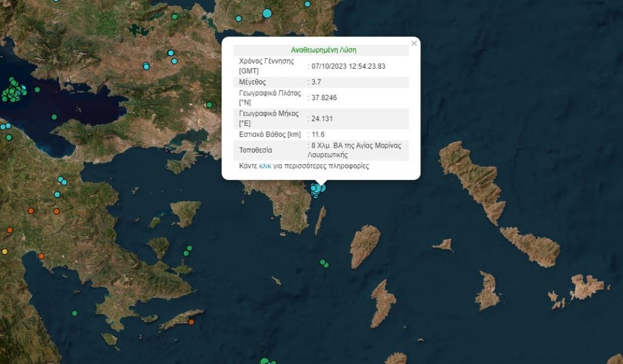
Task: Click the green marker just left of popup
Action: pyautogui.click(x=209, y=105)
